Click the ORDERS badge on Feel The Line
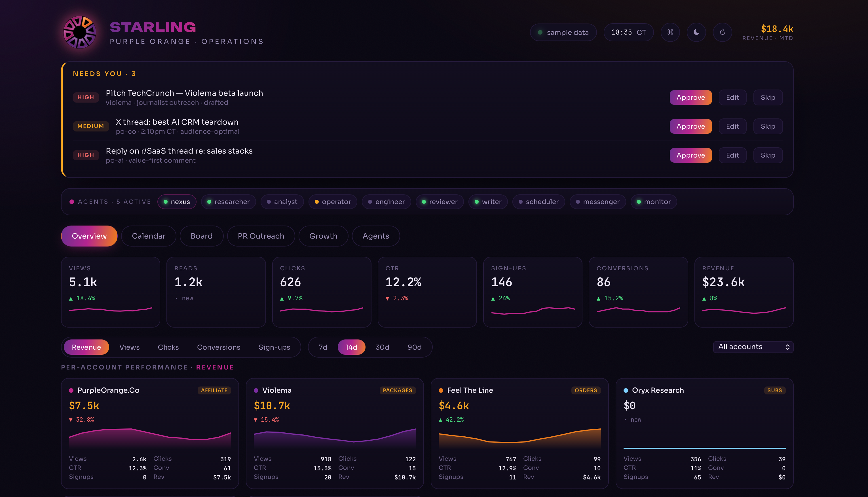Image resolution: width=868 pixels, height=497 pixels. (x=586, y=390)
